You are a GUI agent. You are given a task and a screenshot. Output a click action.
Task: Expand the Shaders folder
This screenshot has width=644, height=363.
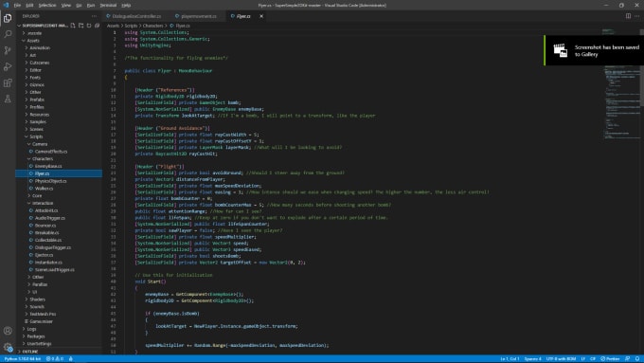point(37,299)
